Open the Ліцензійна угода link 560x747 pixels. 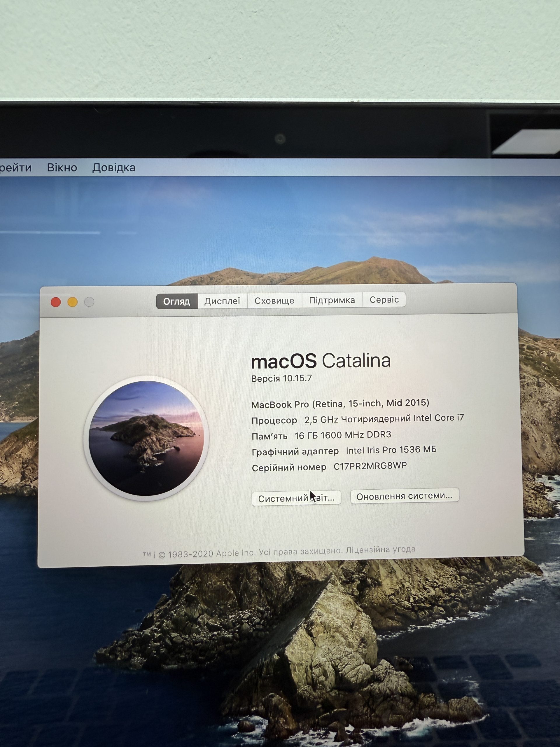pyautogui.click(x=380, y=549)
